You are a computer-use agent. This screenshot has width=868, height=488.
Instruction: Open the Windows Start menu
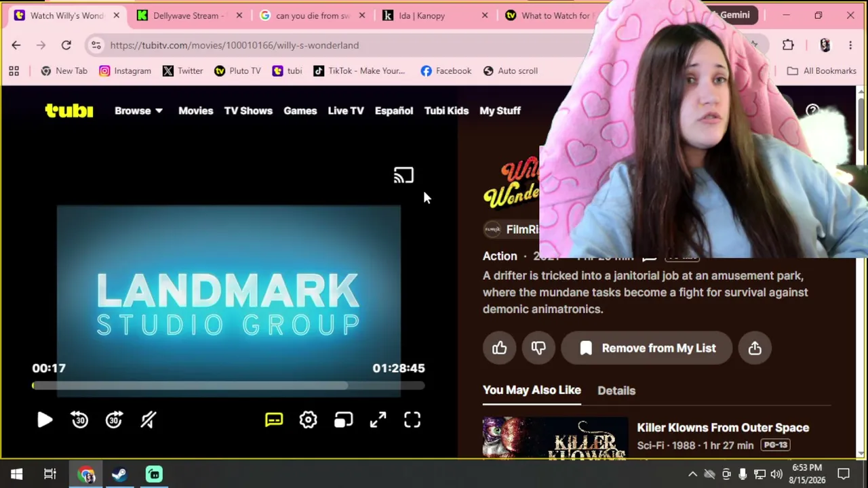coord(16,474)
